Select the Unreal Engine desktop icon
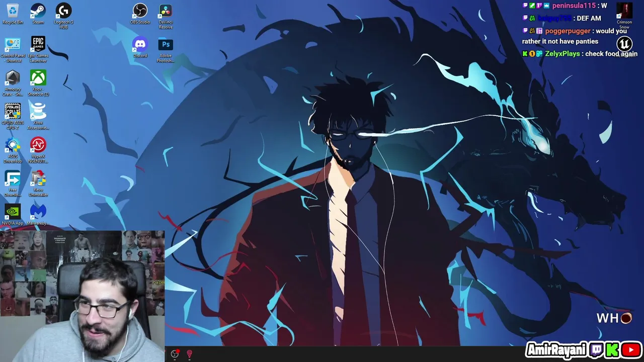Screen dimensions: 644x362 (624, 46)
